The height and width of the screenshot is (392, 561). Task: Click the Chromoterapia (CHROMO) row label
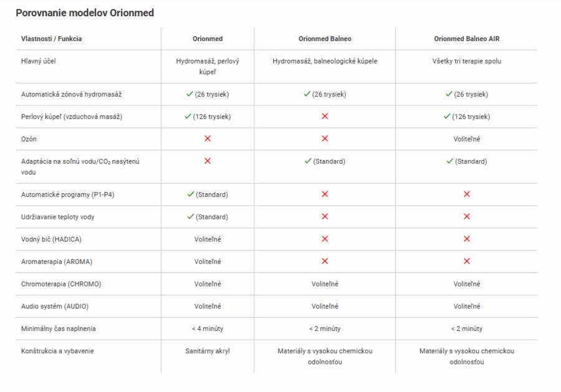point(61,284)
